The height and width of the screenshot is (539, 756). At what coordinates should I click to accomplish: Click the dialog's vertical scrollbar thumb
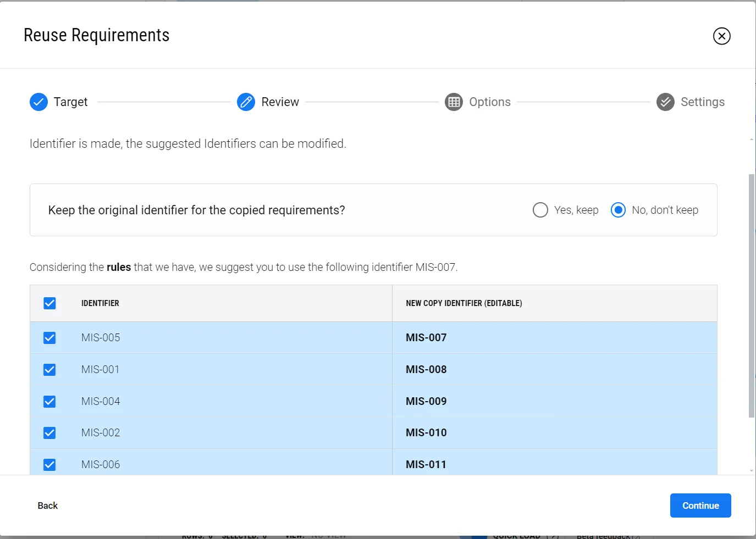[752, 296]
